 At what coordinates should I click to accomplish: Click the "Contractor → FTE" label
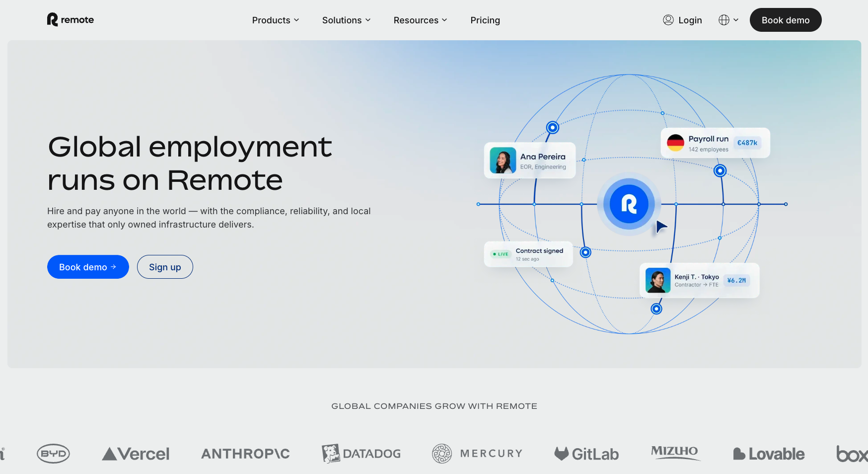(x=696, y=285)
